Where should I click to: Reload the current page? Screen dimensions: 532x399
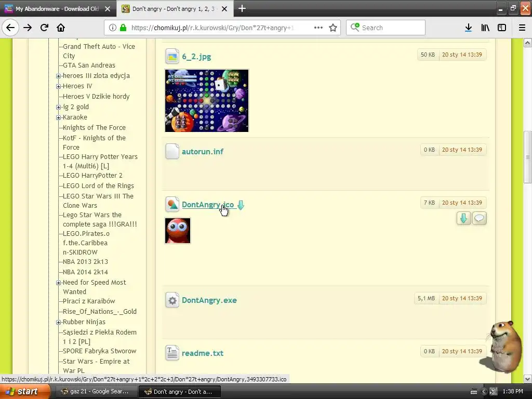click(44, 28)
